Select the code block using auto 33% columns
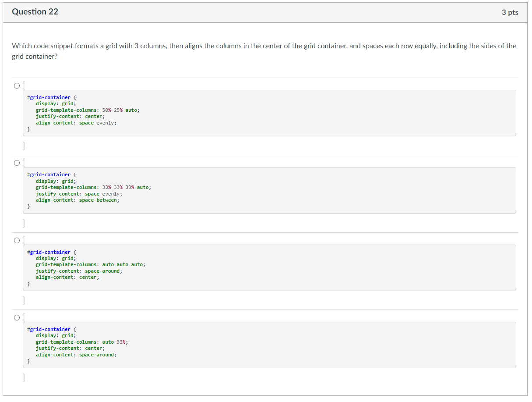This screenshot has height=402, width=532. click(175, 345)
